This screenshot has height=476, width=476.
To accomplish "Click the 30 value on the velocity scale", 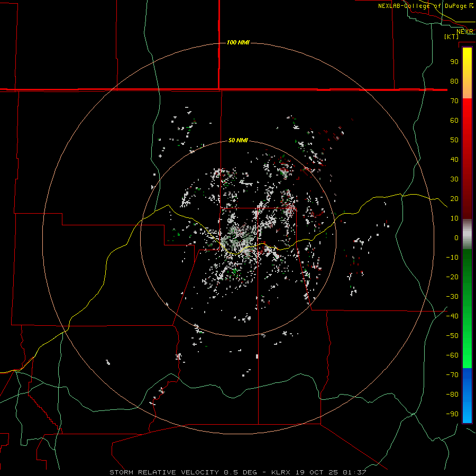I will [x=454, y=179].
